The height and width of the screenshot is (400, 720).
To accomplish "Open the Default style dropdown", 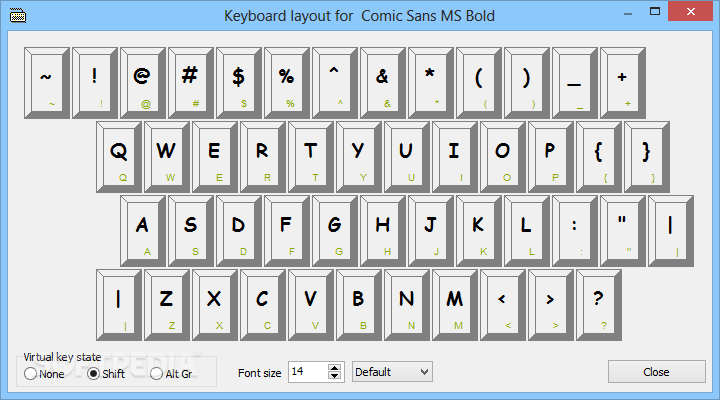I will point(392,372).
